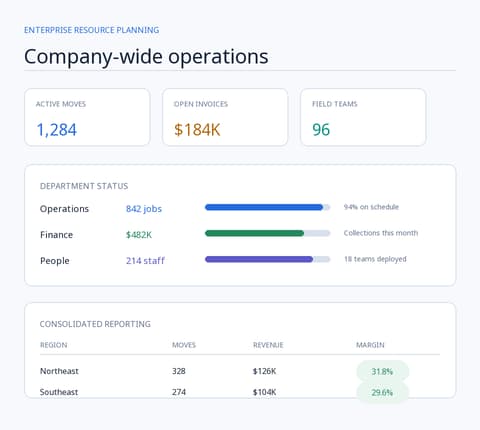Open the Open Invoices card
Viewport: 480px width, 430px height.
[x=225, y=117]
